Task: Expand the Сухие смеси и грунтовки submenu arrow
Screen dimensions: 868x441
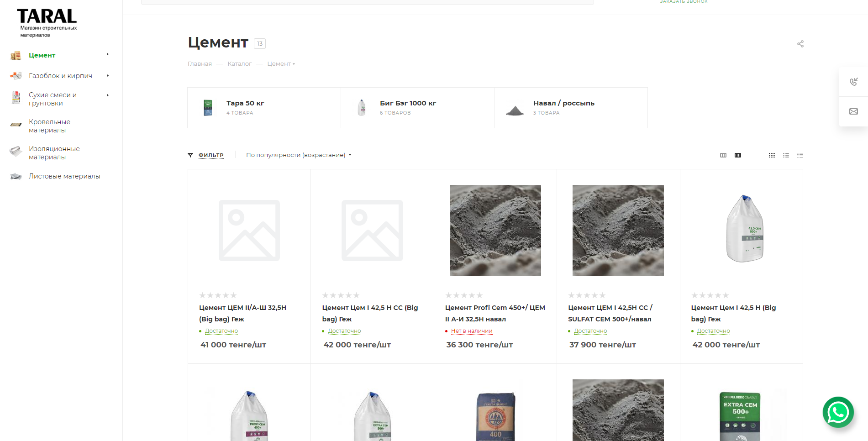Action: (x=108, y=95)
